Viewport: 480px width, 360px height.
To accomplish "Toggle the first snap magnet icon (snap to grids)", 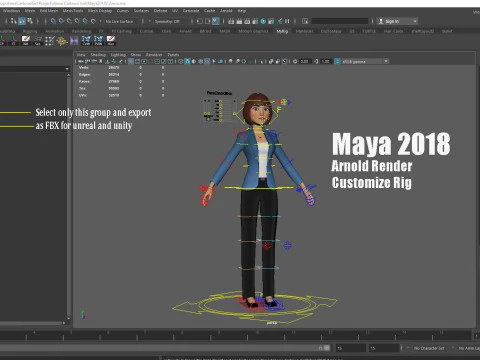I will click(x=53, y=21).
